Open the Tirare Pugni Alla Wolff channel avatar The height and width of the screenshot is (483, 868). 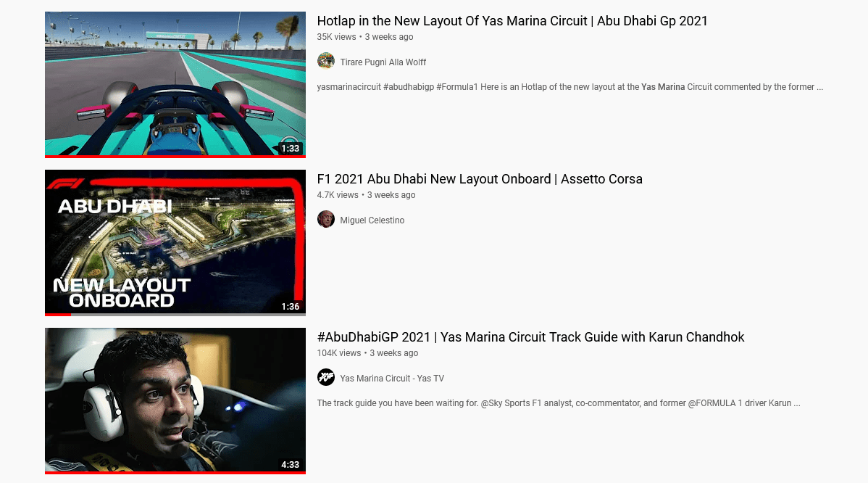[325, 61]
